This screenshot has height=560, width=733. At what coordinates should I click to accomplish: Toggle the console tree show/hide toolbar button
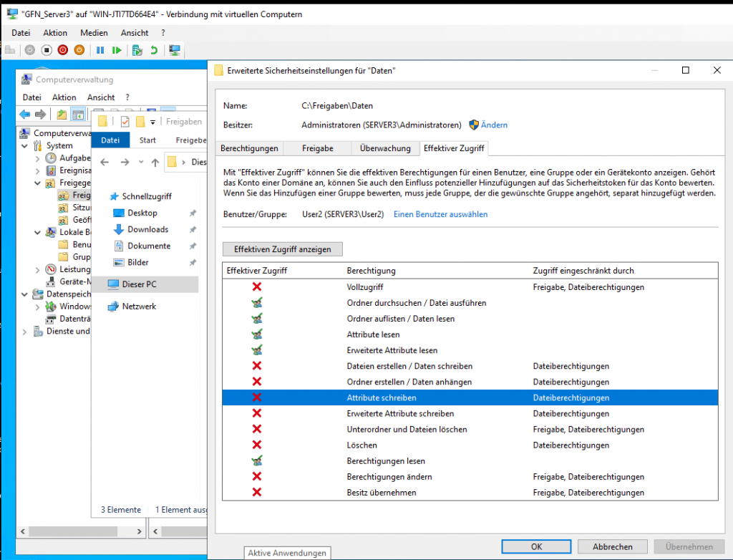[x=77, y=115]
